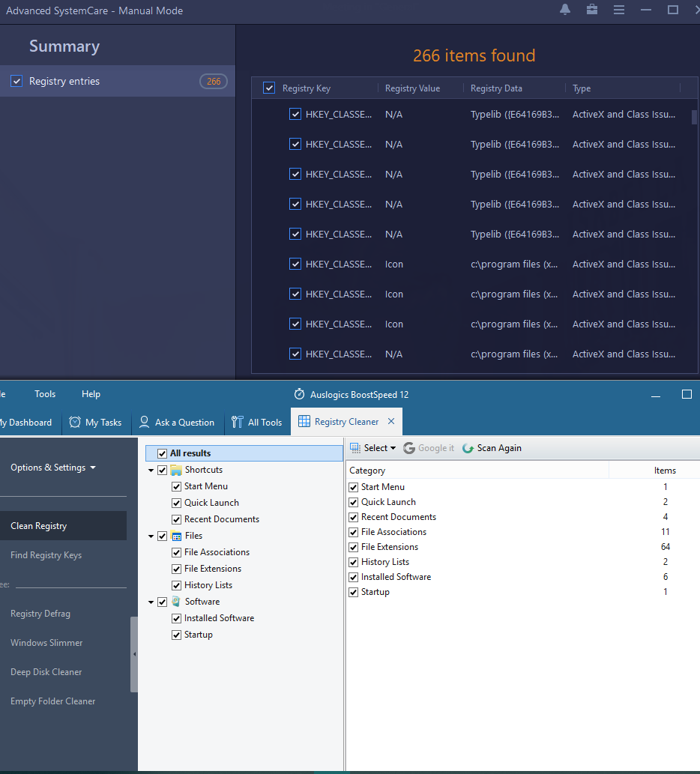Close the Registry Cleaner tab
The height and width of the screenshot is (774, 700).
tap(391, 422)
